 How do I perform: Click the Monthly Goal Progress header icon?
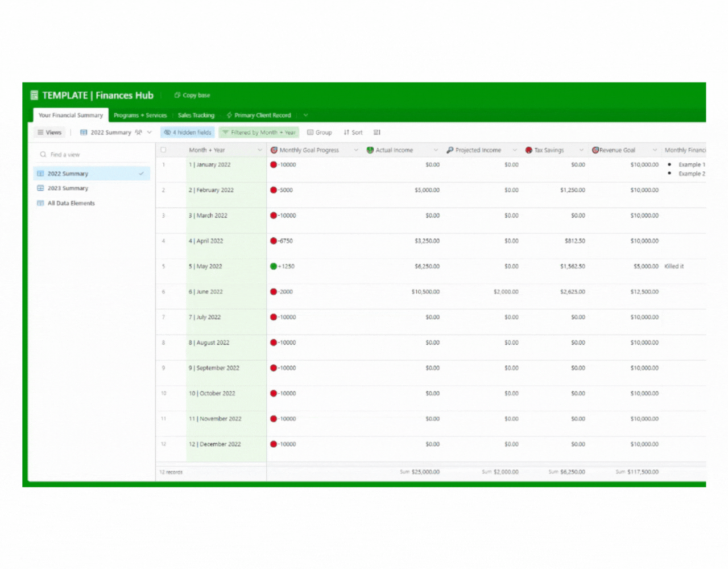(x=274, y=150)
